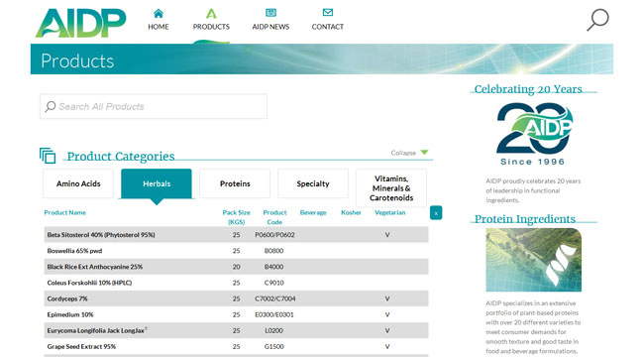
Task: Click product code G1500
Action: pos(273,347)
